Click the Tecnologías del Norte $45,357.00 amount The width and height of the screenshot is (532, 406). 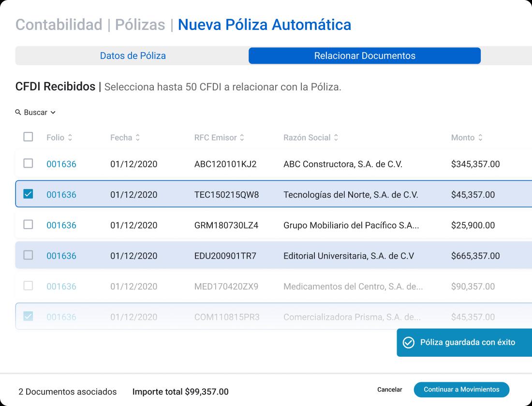pos(473,195)
